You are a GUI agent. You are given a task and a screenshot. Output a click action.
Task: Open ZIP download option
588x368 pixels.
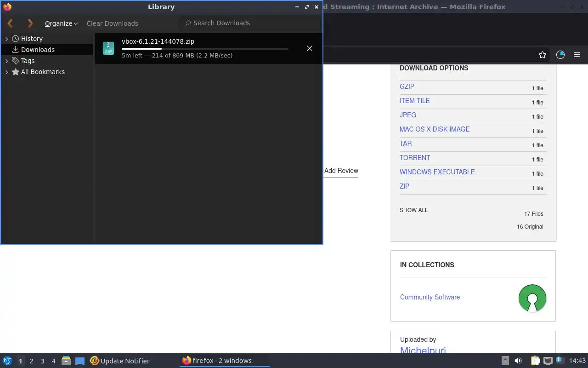click(x=404, y=186)
